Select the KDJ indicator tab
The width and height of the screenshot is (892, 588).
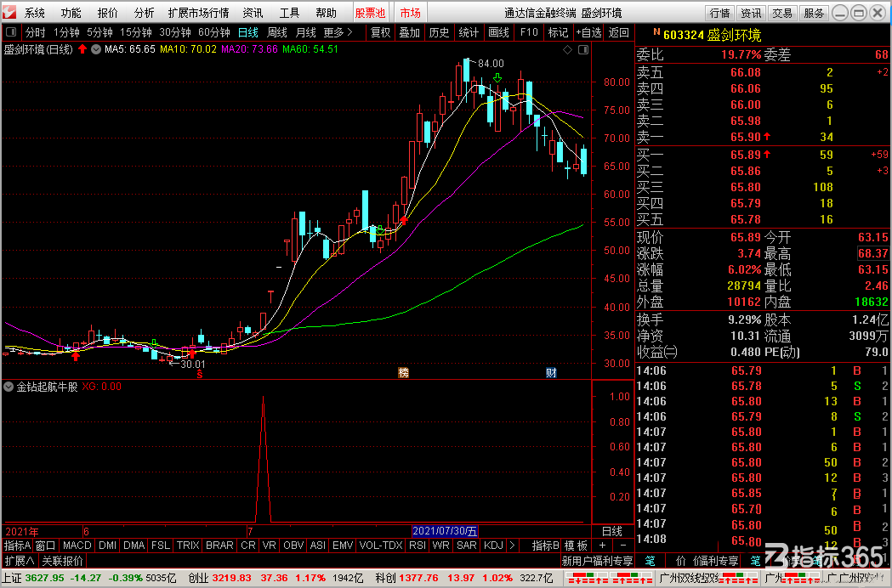[x=493, y=546]
